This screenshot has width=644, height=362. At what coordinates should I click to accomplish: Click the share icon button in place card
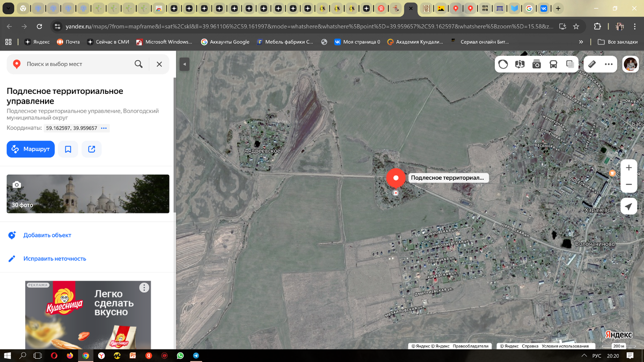92,149
